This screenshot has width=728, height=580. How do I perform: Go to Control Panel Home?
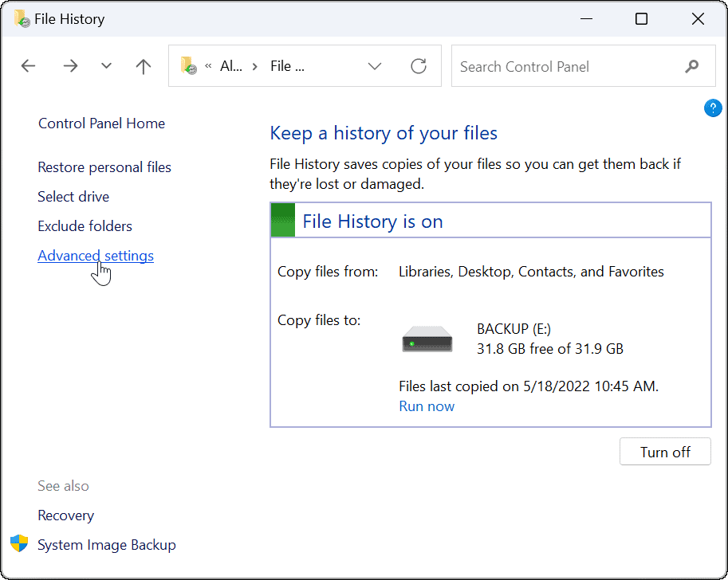click(101, 123)
